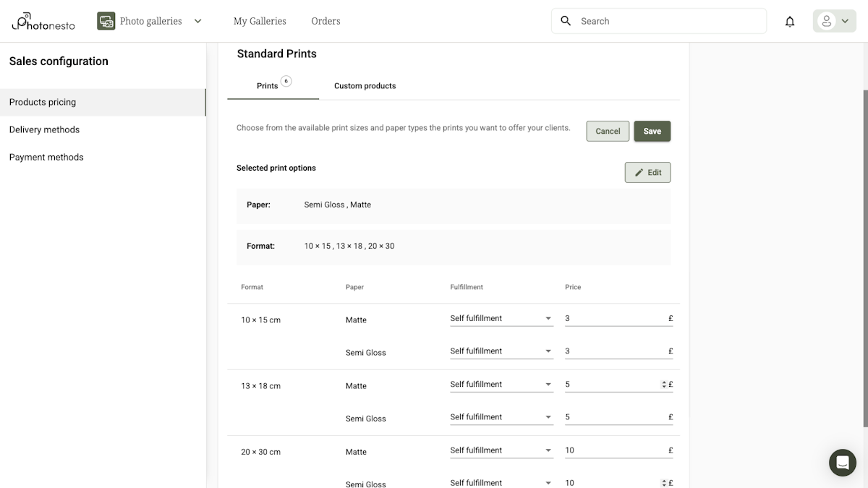Click the Photo galleries picture icon
Screen dimensions: 868x488
(106, 21)
